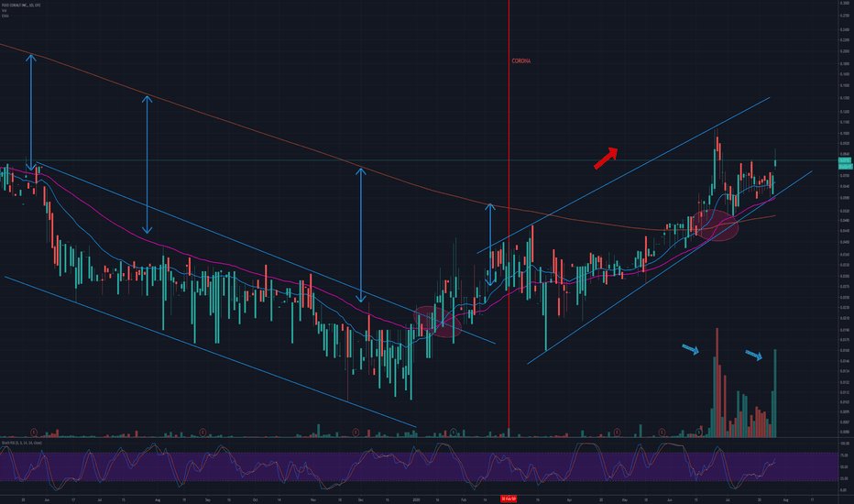Viewport: 854px width, 504px height.
Task: Select the ellipse drawing at June 2020 crossover
Action: point(715,225)
